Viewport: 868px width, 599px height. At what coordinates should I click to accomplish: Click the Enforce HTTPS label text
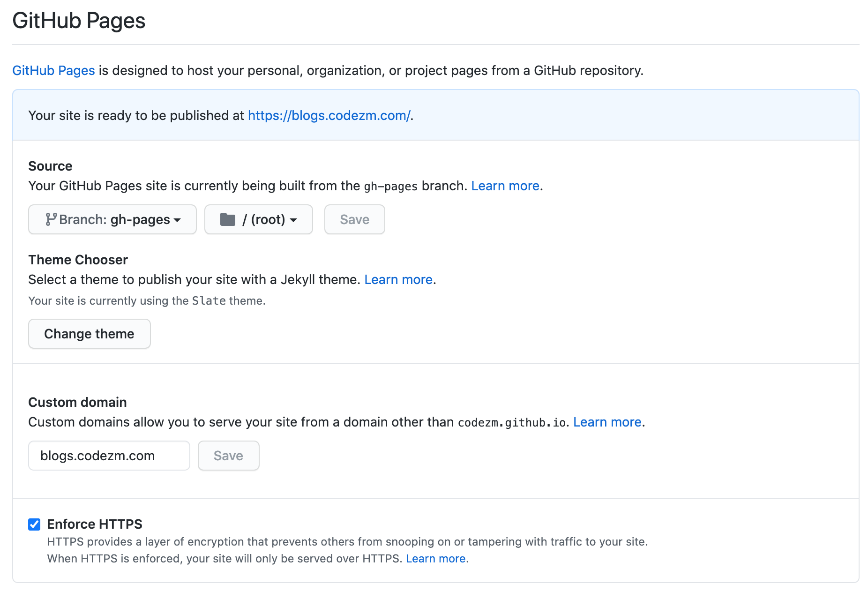tap(95, 524)
